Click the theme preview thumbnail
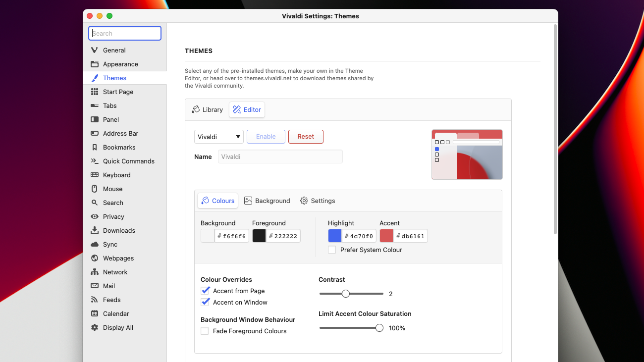Image resolution: width=644 pixels, height=362 pixels. pos(467,155)
